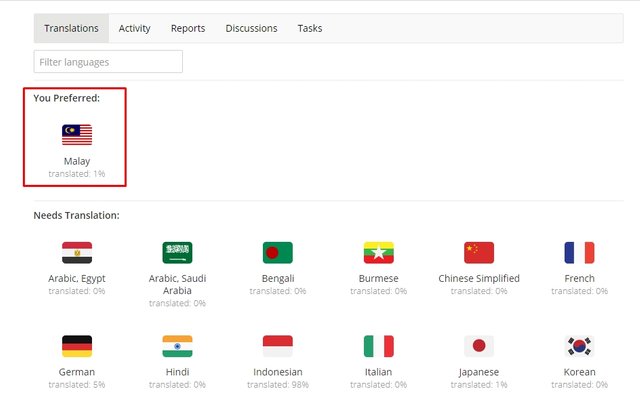
Task: Click the Burmese flag icon
Action: point(378,252)
